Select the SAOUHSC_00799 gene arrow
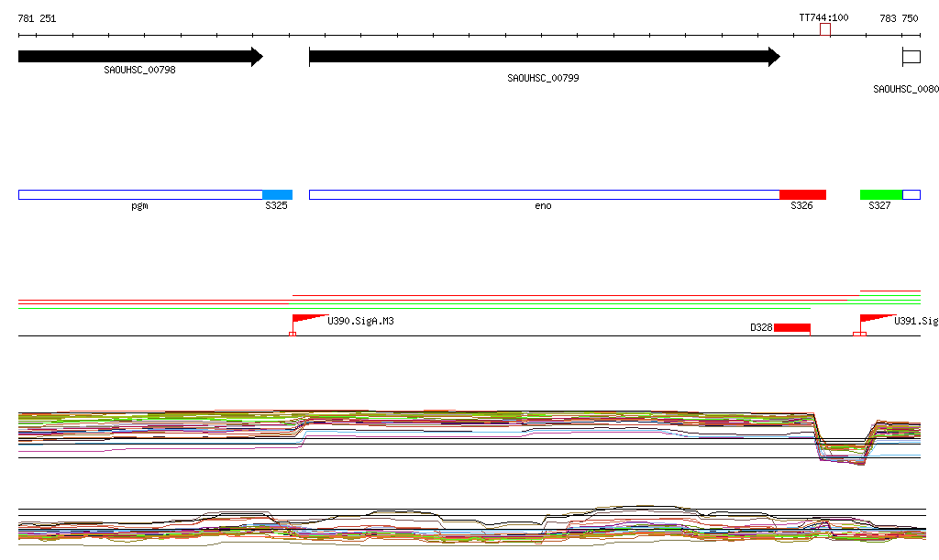The width and height of the screenshot is (939, 560). [541, 57]
